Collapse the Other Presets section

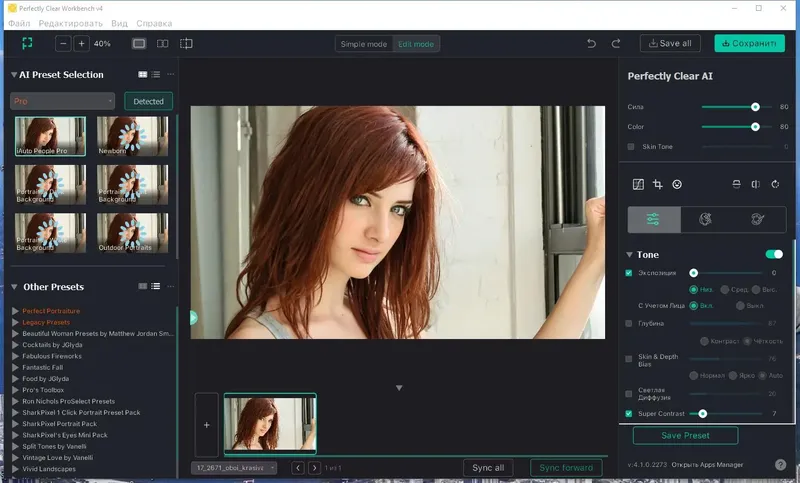(14, 287)
